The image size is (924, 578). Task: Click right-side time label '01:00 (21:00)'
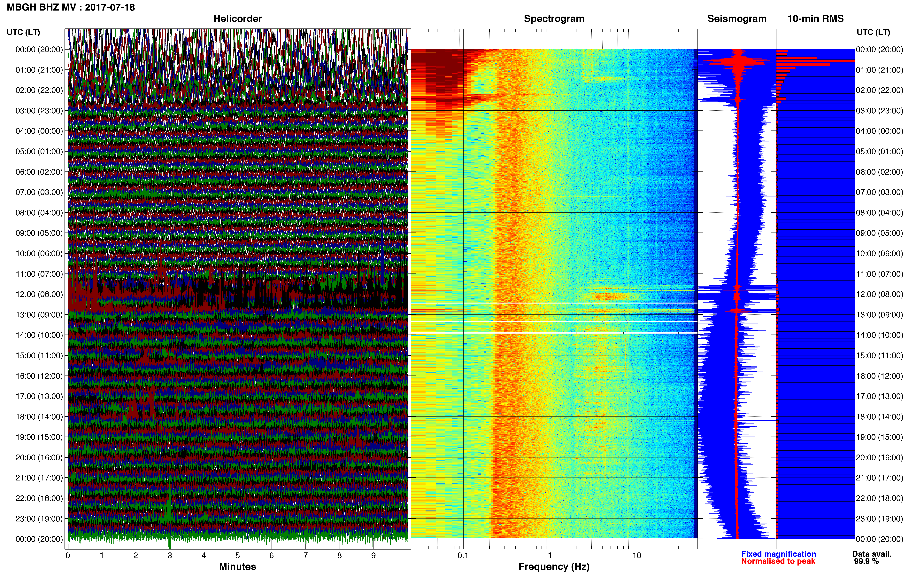click(x=879, y=70)
